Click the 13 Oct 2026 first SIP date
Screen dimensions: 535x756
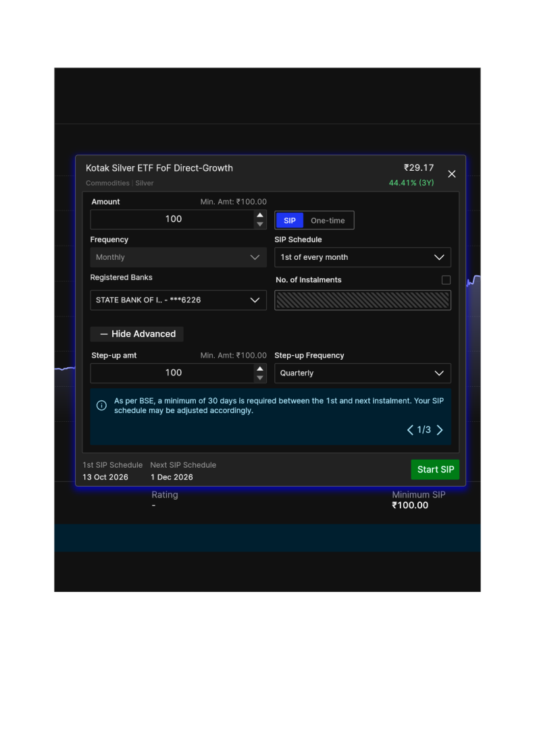pos(105,477)
